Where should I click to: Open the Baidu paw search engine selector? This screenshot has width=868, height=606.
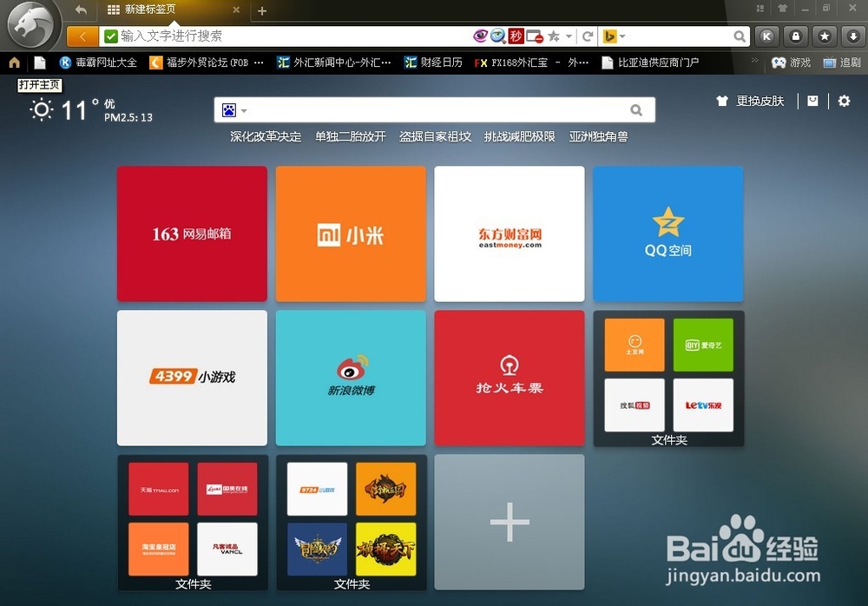pyautogui.click(x=234, y=110)
